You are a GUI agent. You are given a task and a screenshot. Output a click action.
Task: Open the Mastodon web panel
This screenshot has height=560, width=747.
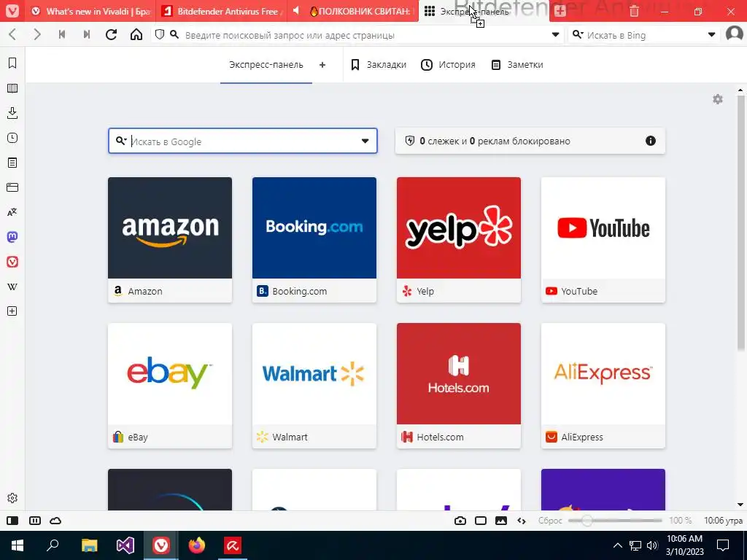(12, 237)
